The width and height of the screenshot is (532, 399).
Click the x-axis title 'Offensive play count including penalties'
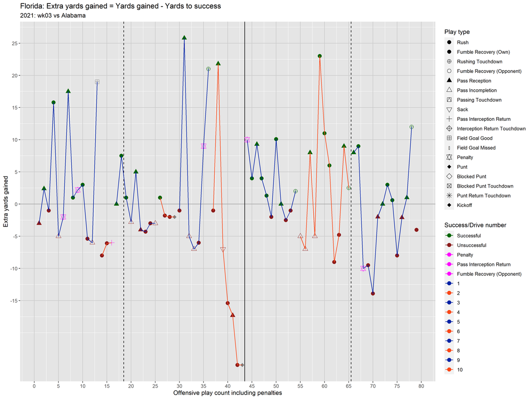228,393
